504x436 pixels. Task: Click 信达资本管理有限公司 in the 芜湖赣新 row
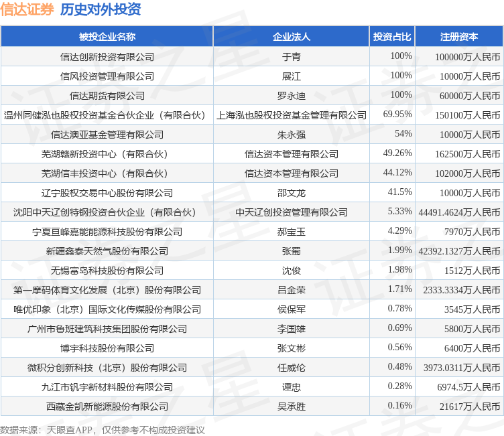pos(292,154)
